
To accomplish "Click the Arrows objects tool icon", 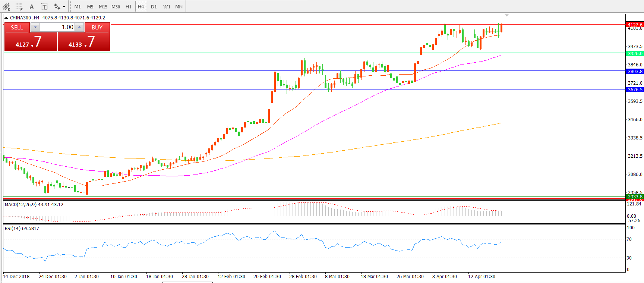I will pos(57,6).
